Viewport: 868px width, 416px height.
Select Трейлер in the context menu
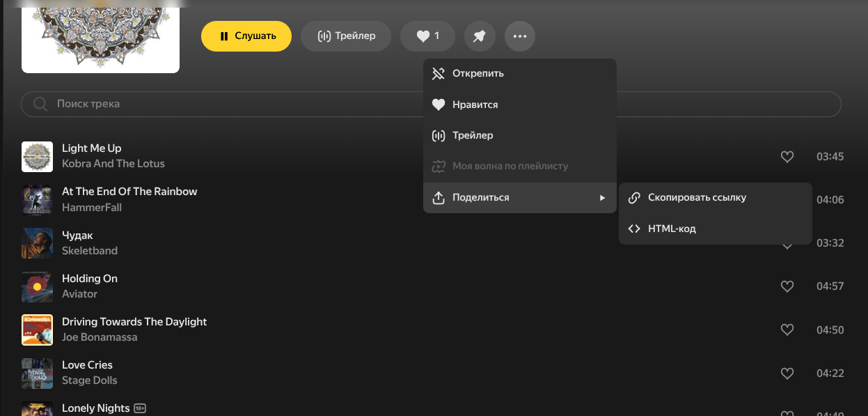click(x=473, y=135)
